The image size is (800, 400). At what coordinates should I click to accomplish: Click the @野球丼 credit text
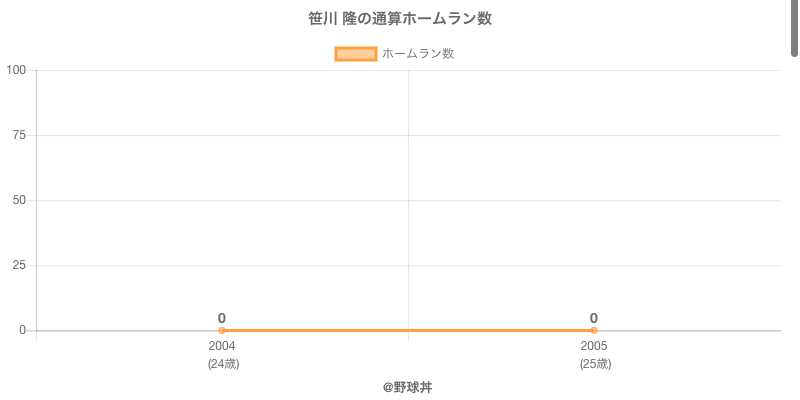point(408,388)
